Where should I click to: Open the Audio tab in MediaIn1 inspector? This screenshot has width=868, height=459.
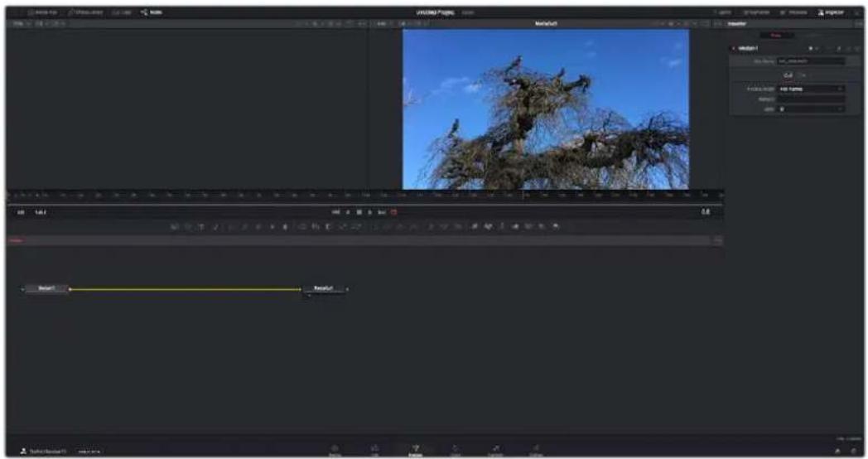point(803,75)
